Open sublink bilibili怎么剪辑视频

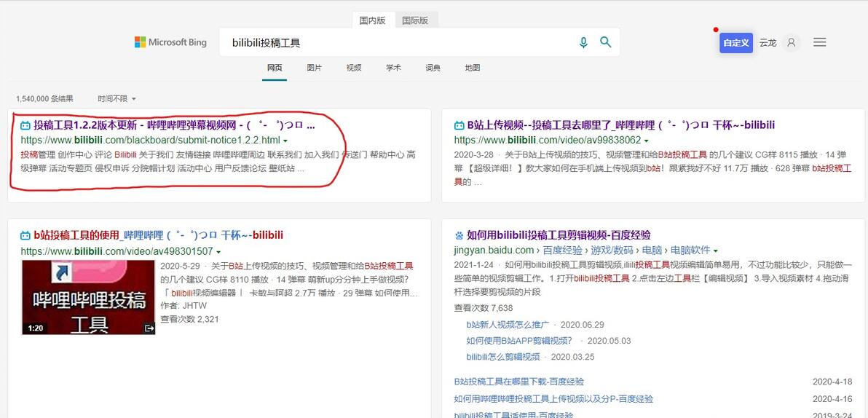click(x=503, y=357)
